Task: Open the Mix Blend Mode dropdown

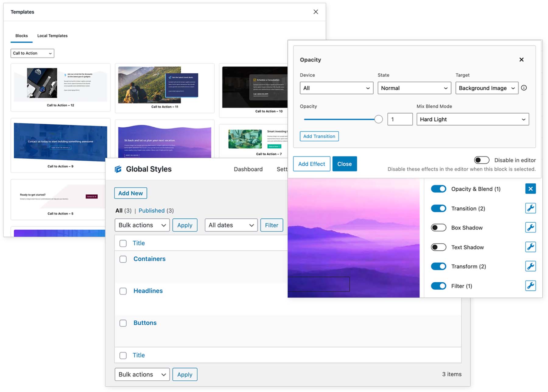Action: pyautogui.click(x=472, y=119)
